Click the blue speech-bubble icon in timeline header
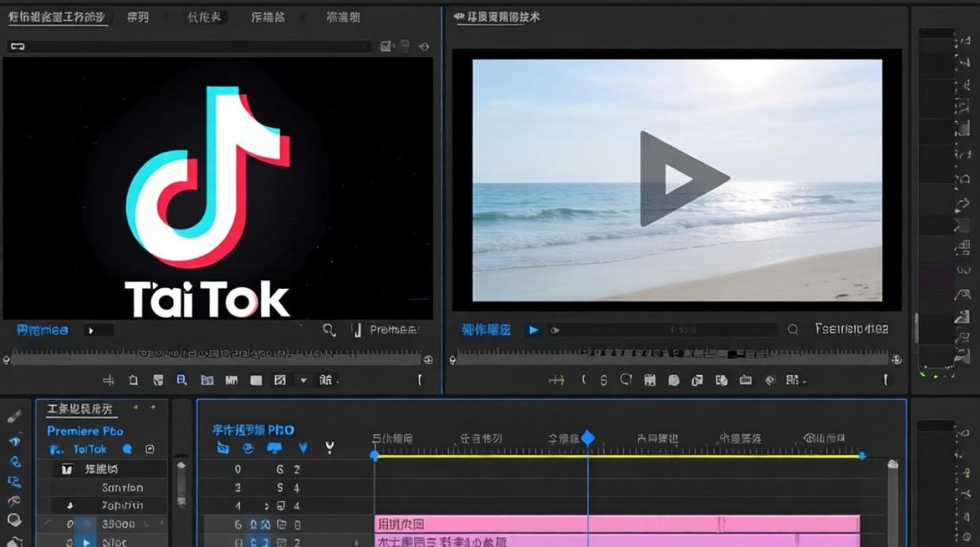 pos(274,448)
